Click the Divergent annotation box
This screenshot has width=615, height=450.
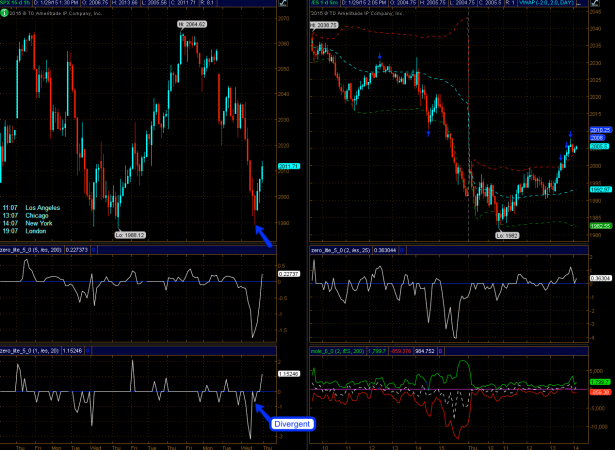[x=292, y=424]
